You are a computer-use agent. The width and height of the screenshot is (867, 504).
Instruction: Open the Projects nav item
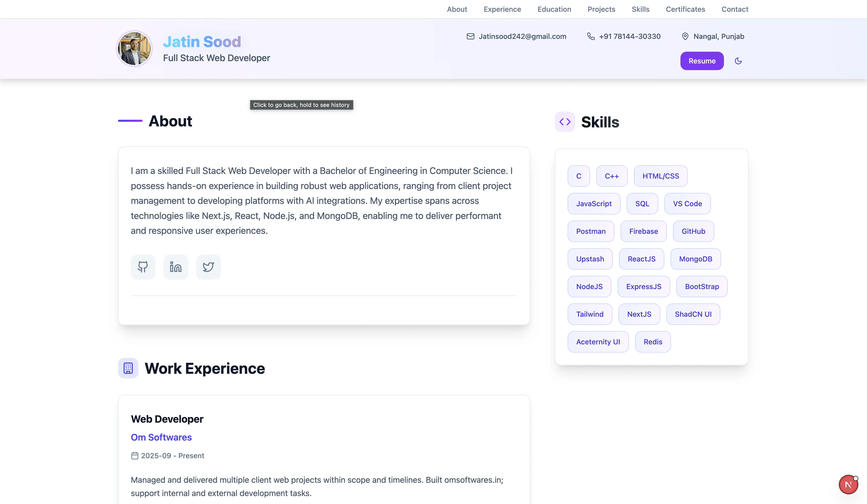point(601,9)
